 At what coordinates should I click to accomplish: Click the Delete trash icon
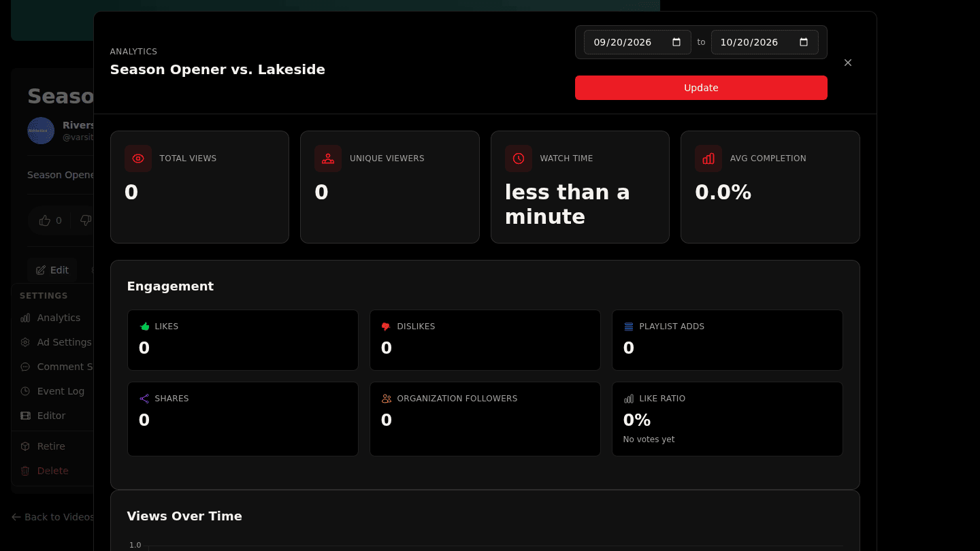25,471
